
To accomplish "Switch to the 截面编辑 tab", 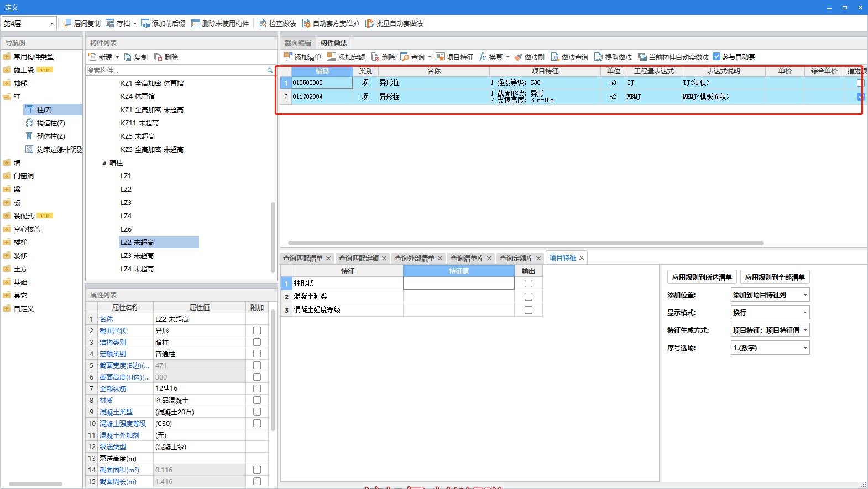I will (x=298, y=43).
